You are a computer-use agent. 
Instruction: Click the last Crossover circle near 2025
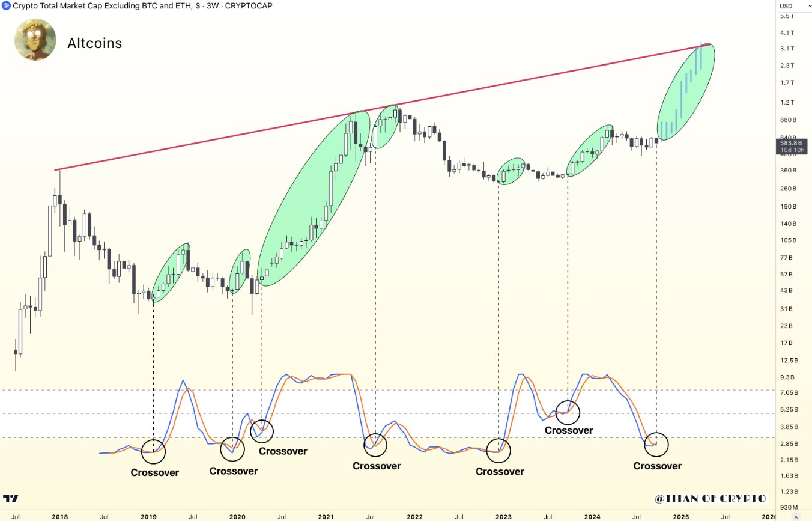pos(656,444)
